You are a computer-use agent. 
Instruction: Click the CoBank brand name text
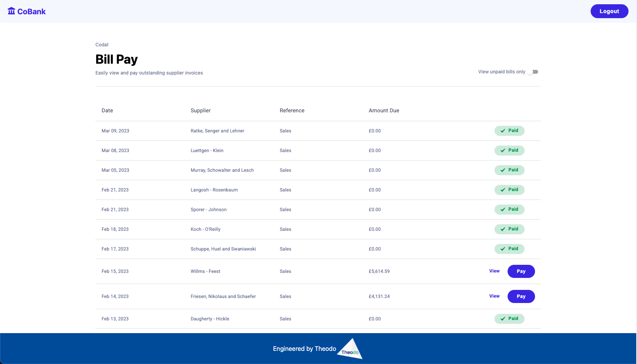32,12
